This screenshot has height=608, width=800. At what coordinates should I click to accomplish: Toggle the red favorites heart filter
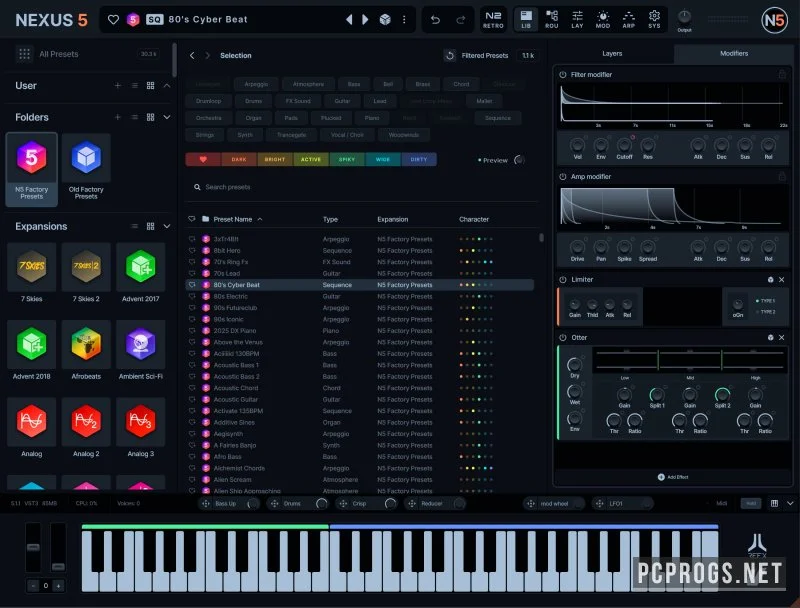coord(203,160)
